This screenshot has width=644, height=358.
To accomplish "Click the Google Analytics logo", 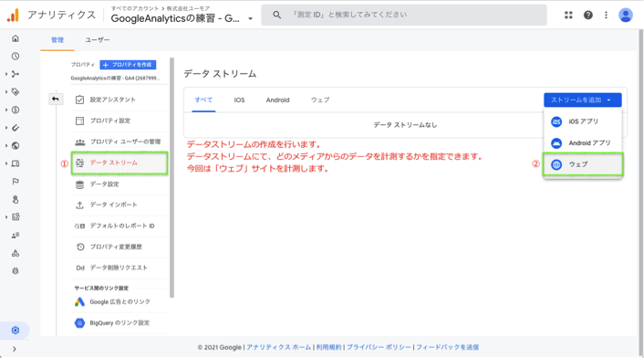I will [13, 16].
